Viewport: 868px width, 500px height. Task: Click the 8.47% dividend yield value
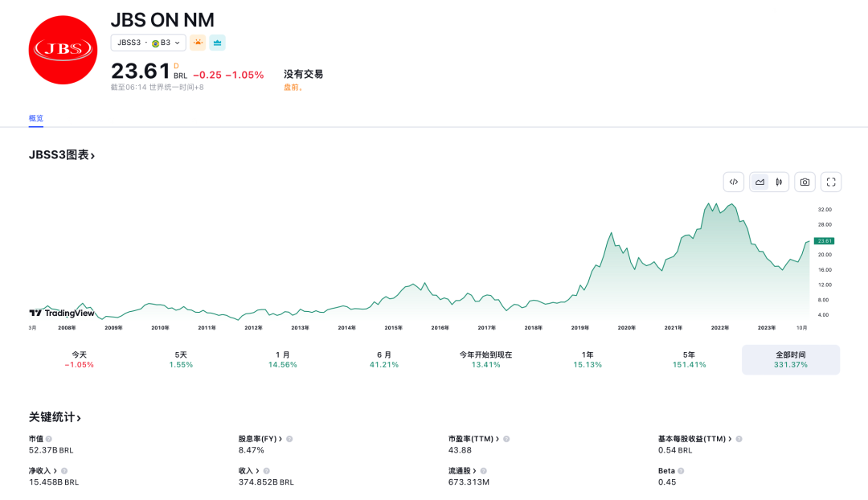point(252,450)
